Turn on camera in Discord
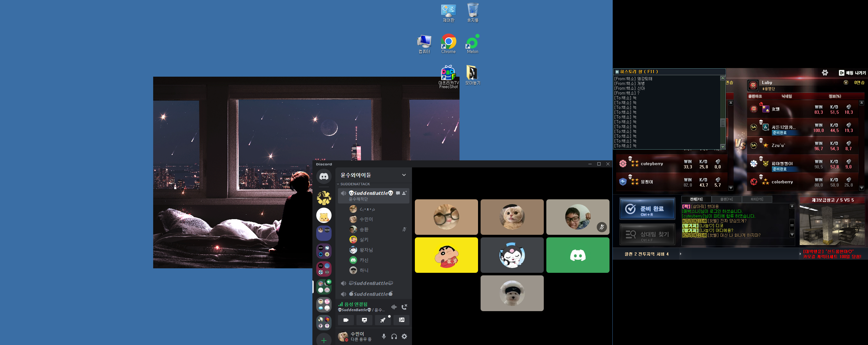This screenshot has height=345, width=868. coord(346,320)
